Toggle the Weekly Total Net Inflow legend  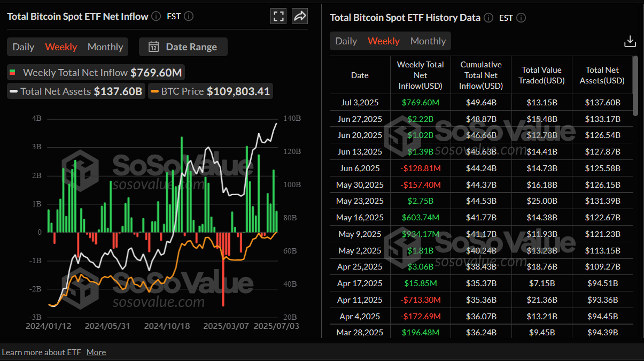[x=95, y=72]
